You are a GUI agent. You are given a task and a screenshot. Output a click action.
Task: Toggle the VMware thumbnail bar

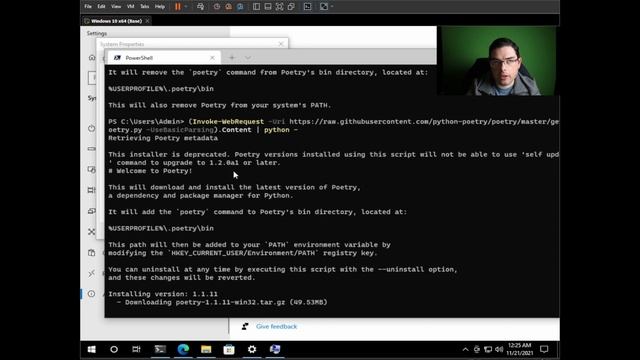coord(268,7)
